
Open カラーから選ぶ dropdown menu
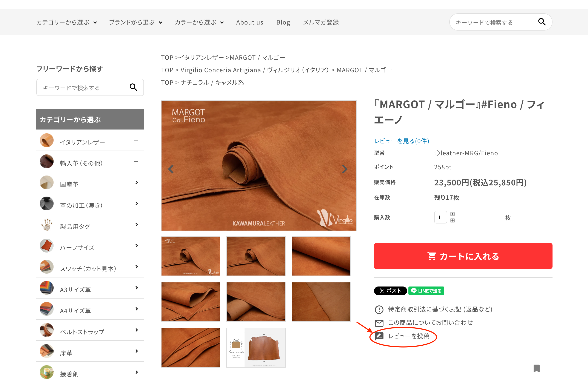[199, 22]
